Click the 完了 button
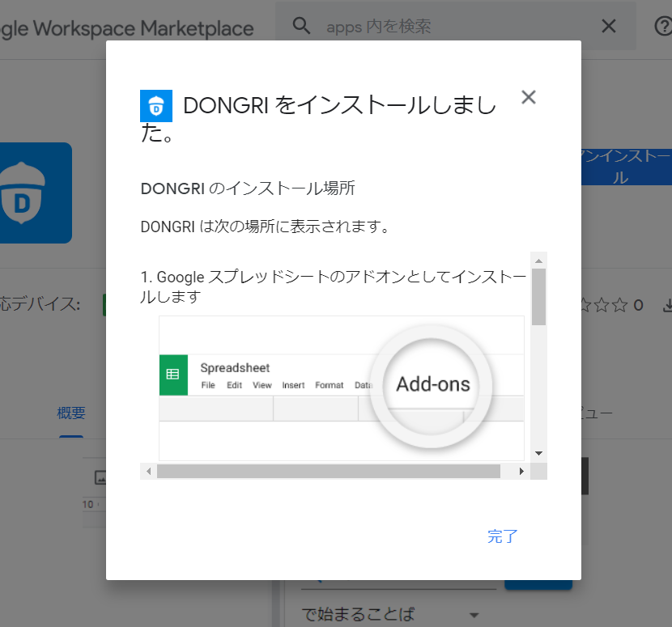Viewport: 672px width, 627px height. [502, 536]
